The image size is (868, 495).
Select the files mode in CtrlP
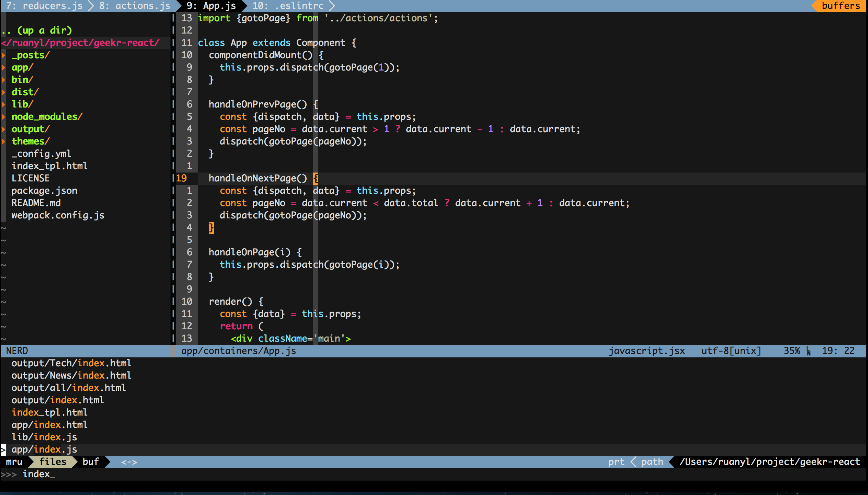[52, 462]
